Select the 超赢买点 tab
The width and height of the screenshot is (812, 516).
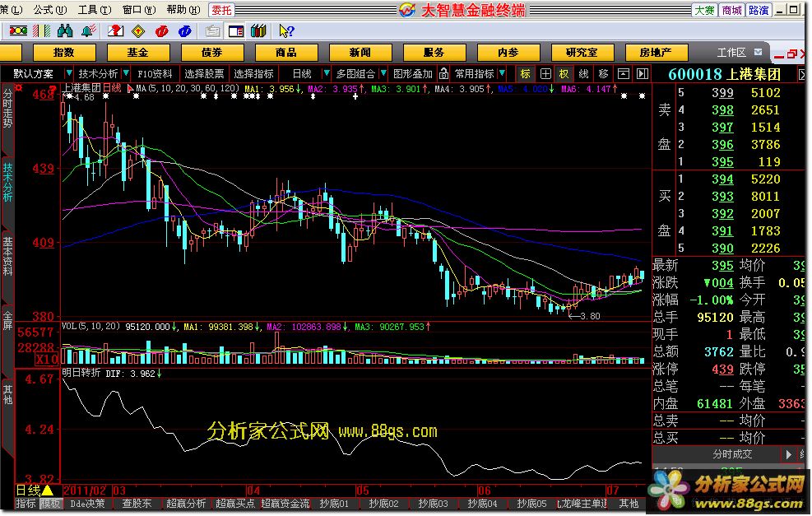pos(235,504)
